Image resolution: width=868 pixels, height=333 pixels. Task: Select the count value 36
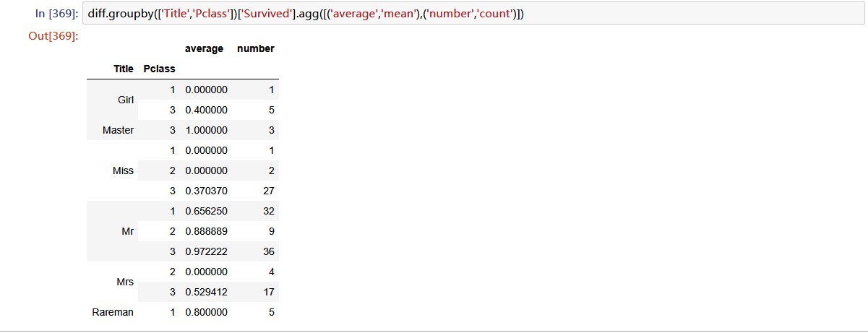coord(268,251)
